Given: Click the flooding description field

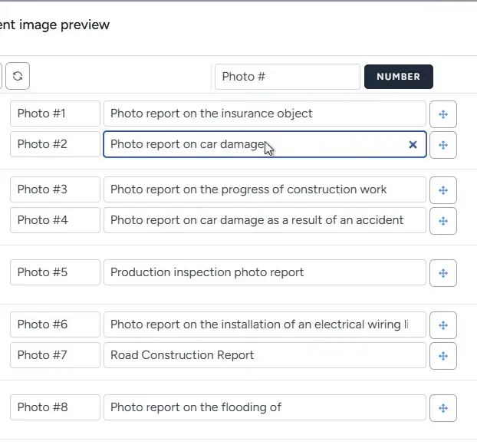Looking at the screenshot, I should [265, 407].
